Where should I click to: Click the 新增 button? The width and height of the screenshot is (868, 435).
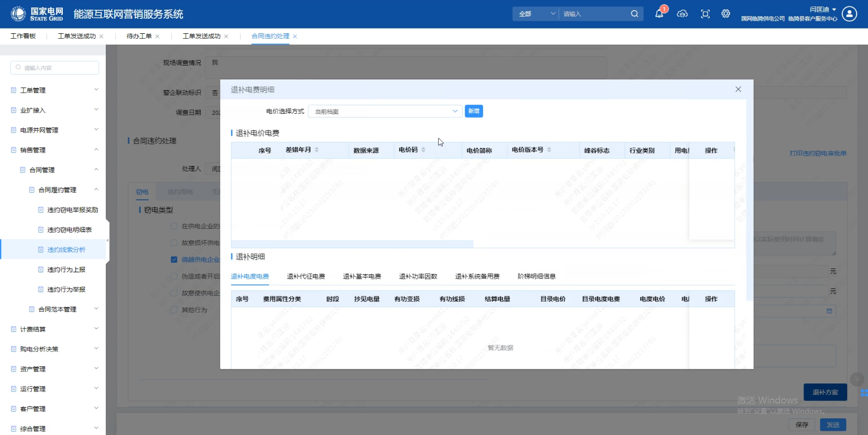tap(473, 111)
